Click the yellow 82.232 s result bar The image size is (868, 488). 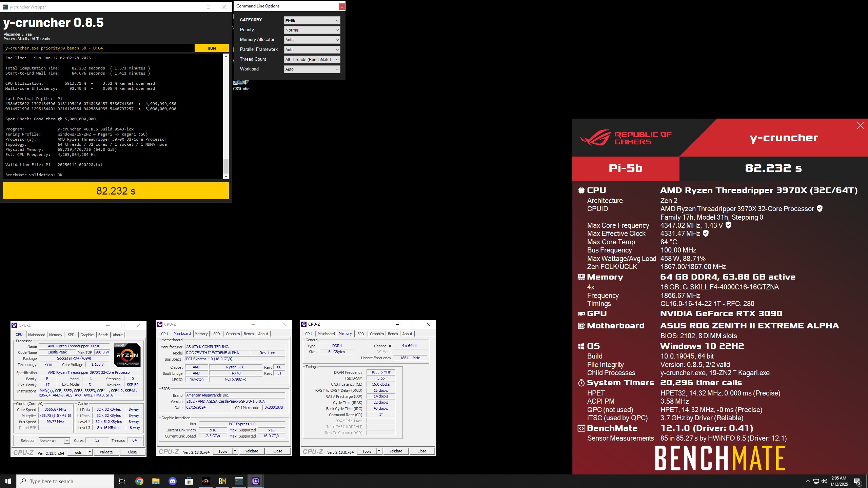116,191
